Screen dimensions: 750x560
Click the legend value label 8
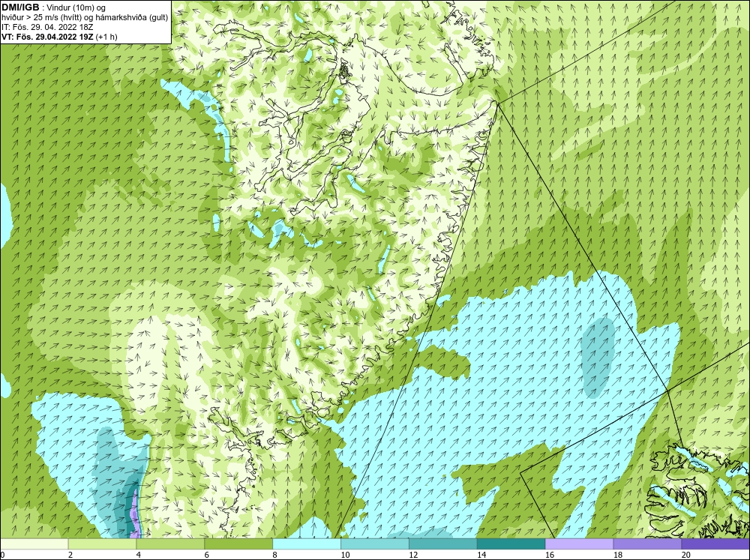tap(276, 555)
